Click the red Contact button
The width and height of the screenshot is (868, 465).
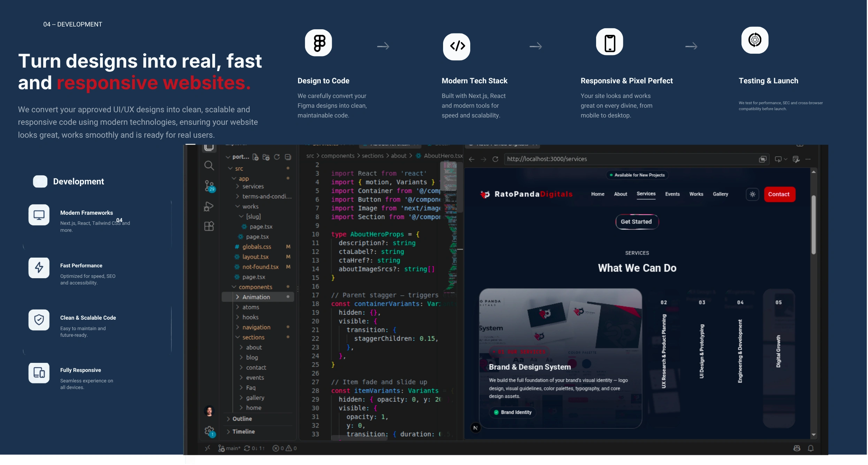tap(779, 195)
